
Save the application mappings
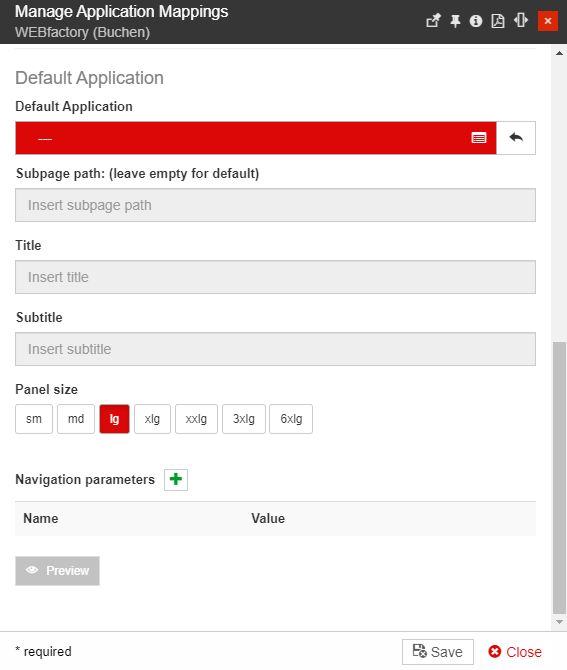[x=438, y=652]
